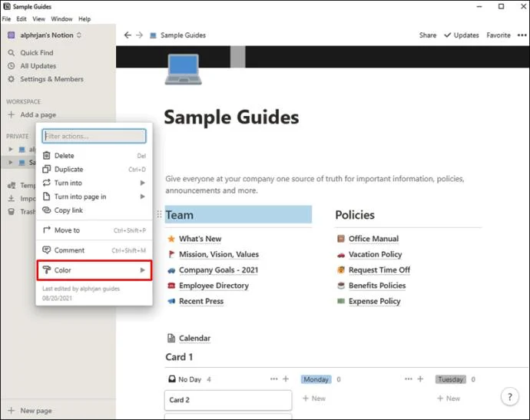This screenshot has height=420, width=530.
Task: Click the flag icon beside Mission, Vision, Values
Action: pyautogui.click(x=171, y=254)
